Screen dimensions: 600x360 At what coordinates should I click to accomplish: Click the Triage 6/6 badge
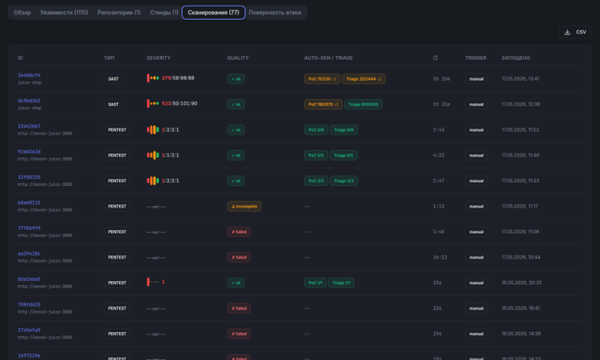coord(344,130)
